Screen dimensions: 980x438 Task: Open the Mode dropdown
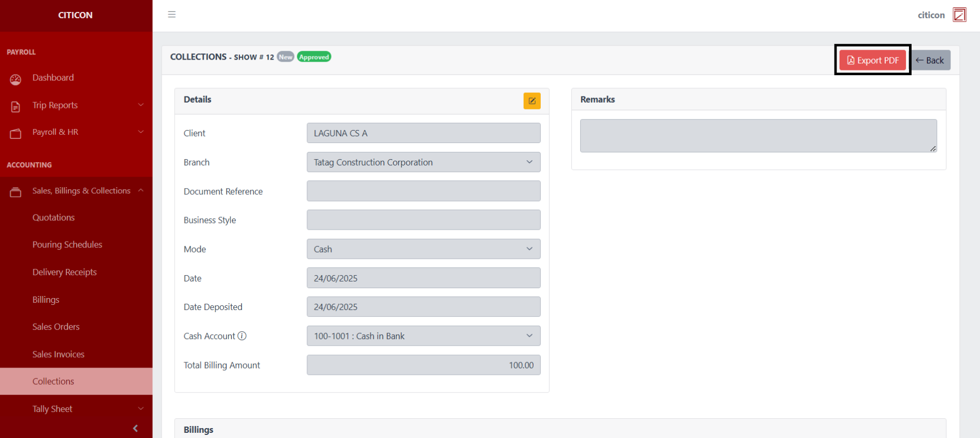[x=423, y=249]
